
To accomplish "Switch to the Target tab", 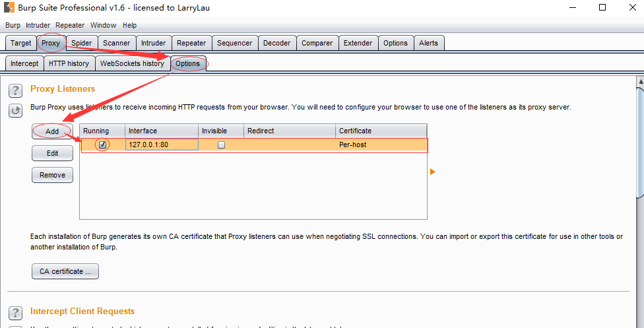I will click(x=20, y=43).
